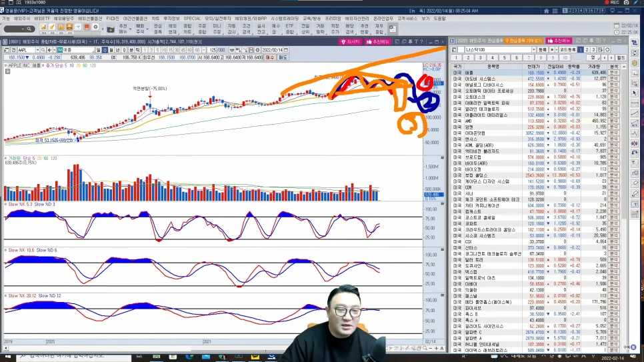Select the 30 interval button in chart toolbar
Screen dimensions: 644x362
coord(177,50)
